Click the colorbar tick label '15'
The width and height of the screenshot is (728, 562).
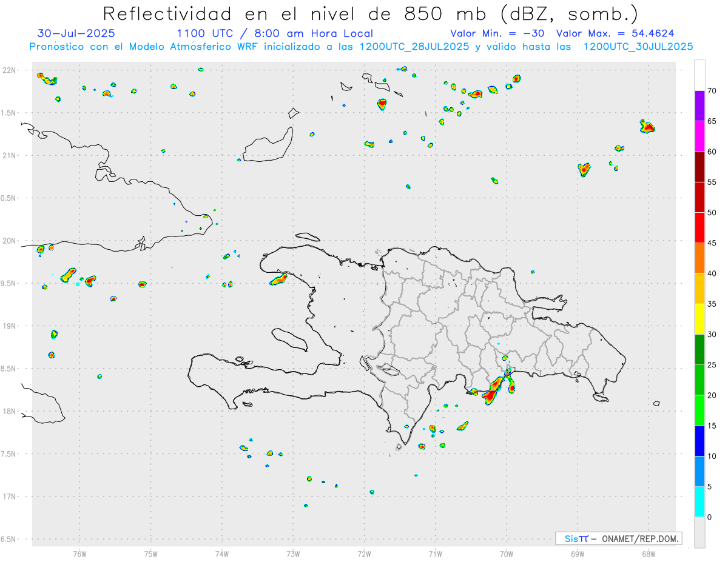pyautogui.click(x=712, y=426)
